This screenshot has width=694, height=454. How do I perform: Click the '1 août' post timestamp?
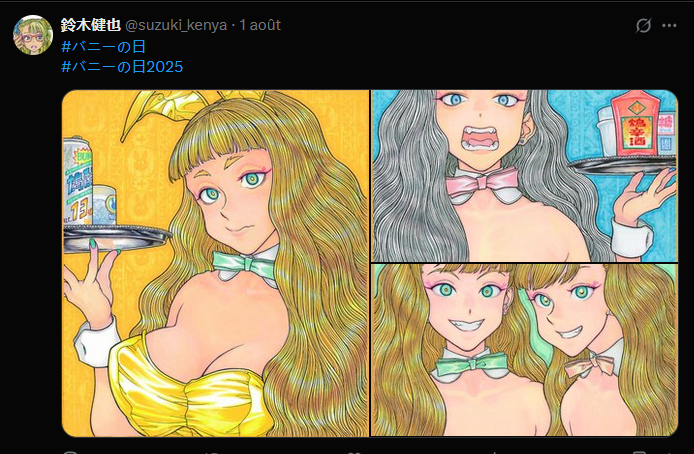point(259,25)
